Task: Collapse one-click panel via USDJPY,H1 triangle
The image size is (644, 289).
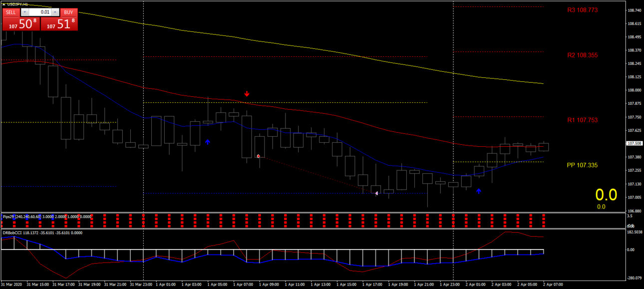Action: tap(4, 4)
